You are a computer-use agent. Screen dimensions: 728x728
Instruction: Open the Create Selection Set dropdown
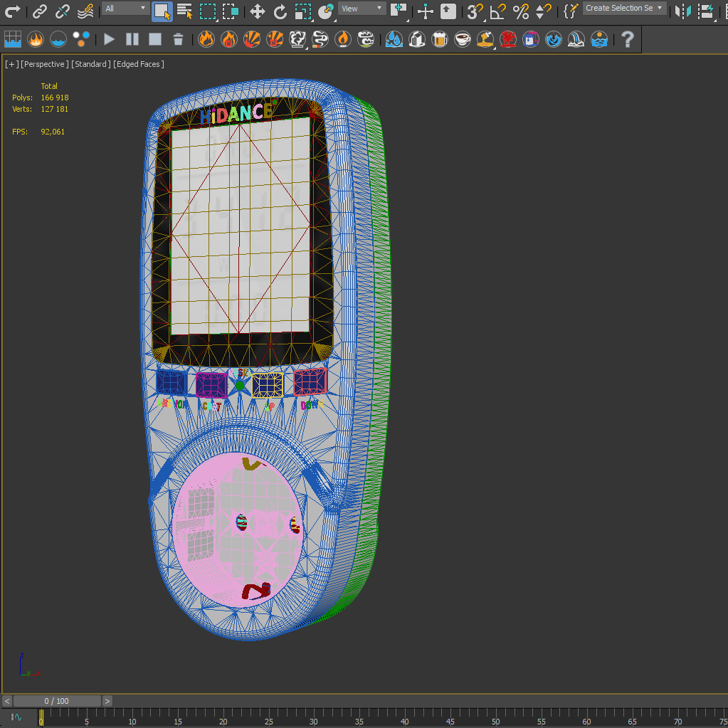[x=624, y=8]
